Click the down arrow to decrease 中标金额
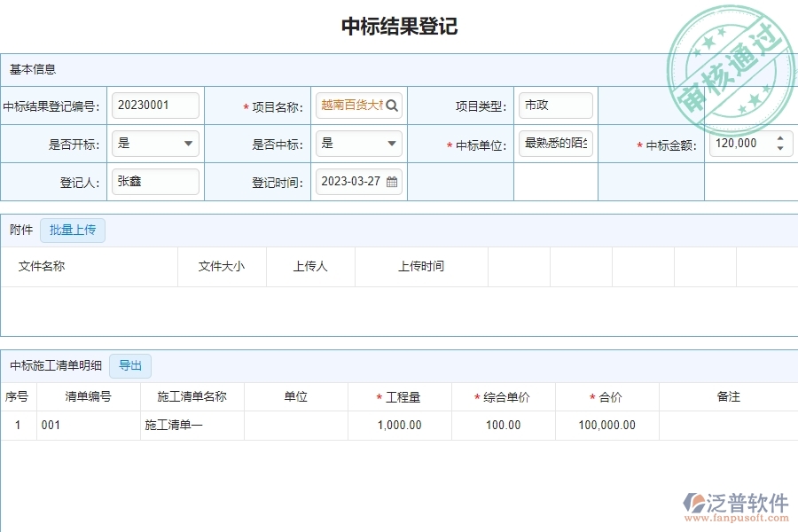798x532 pixels. (x=778, y=148)
